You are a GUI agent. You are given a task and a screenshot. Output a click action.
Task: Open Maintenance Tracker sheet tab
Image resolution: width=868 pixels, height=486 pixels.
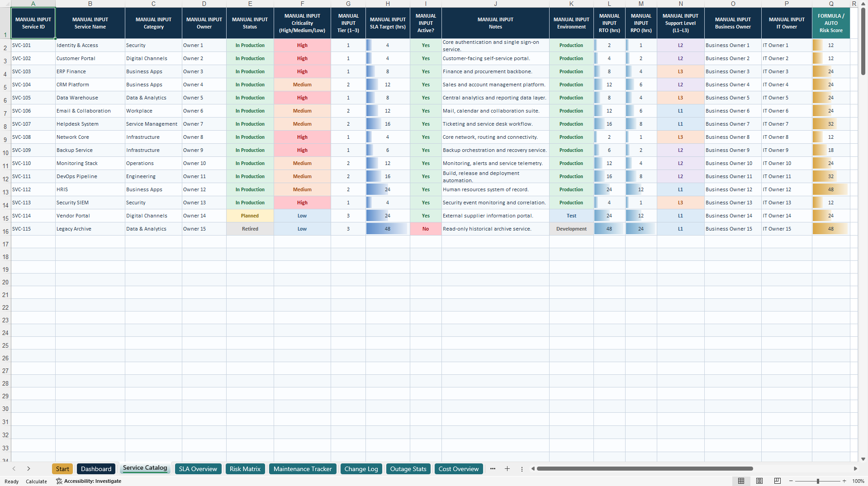[x=303, y=469]
